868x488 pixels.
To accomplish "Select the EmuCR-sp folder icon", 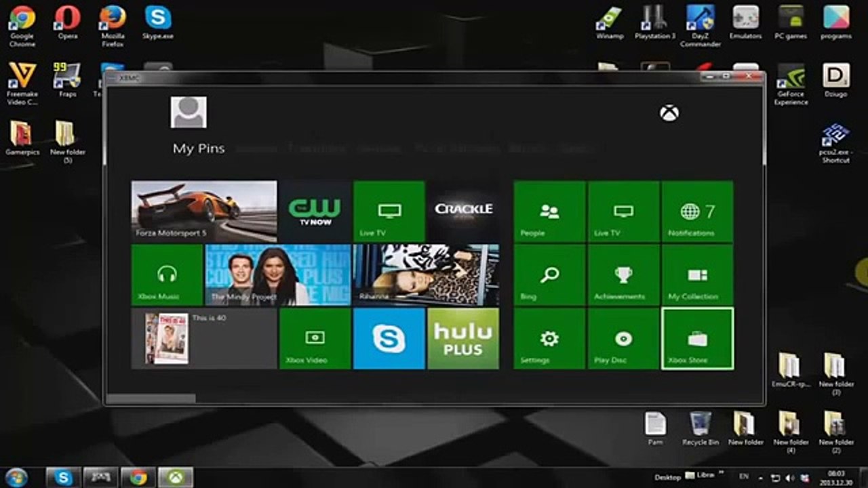I will tap(791, 370).
